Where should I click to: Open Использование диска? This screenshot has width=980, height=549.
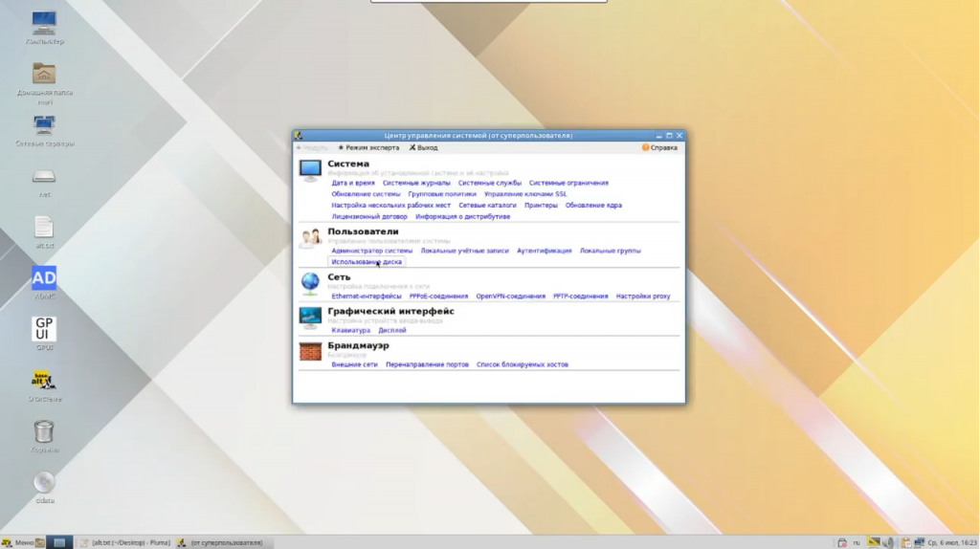367,262
